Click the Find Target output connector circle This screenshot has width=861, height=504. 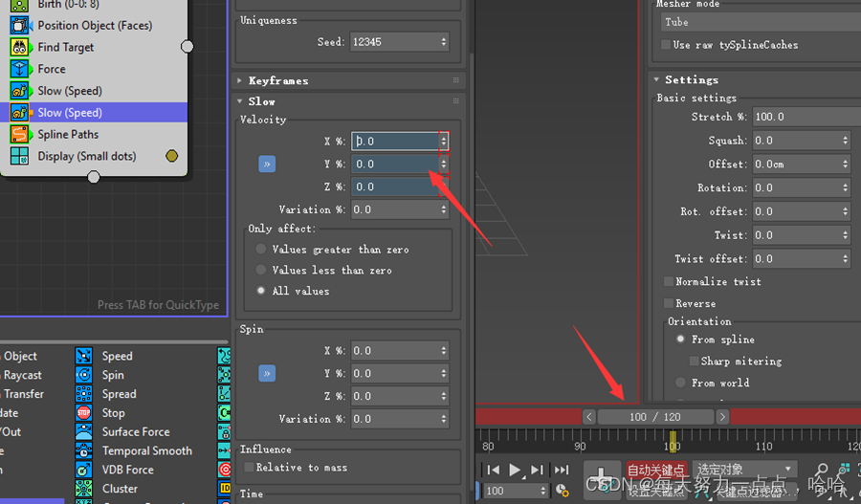tap(188, 47)
